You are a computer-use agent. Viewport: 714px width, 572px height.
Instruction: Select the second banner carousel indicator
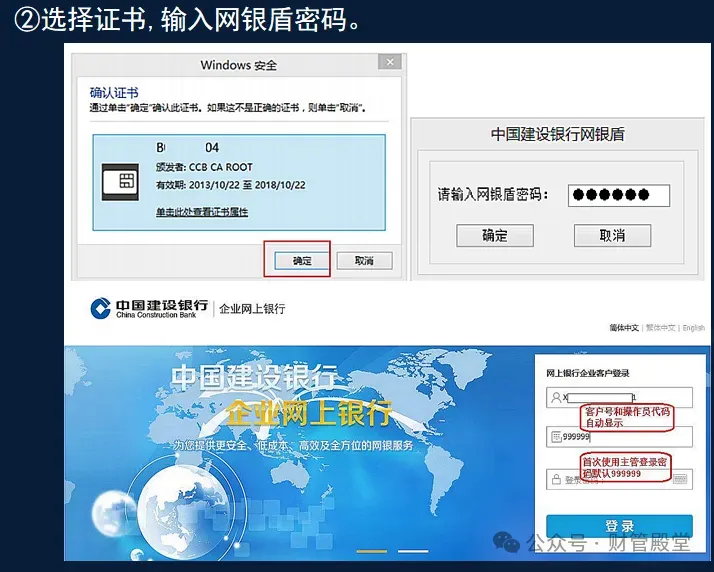point(413,552)
